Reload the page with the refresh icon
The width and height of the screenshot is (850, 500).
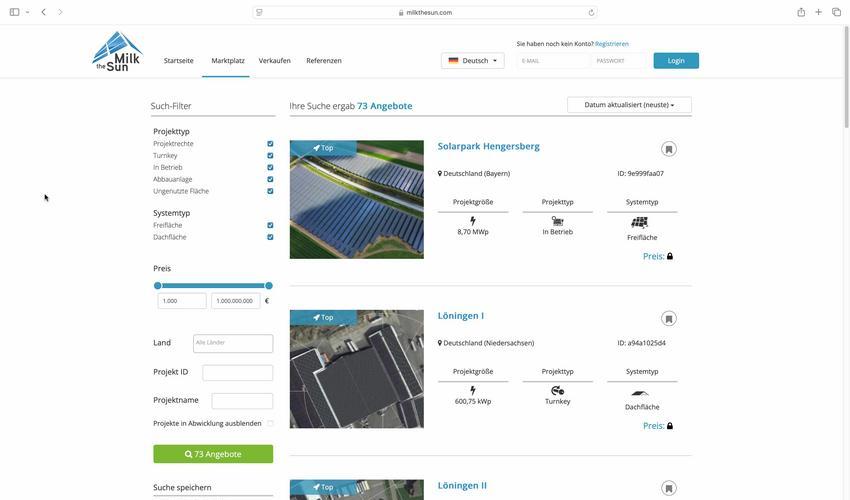coord(591,12)
